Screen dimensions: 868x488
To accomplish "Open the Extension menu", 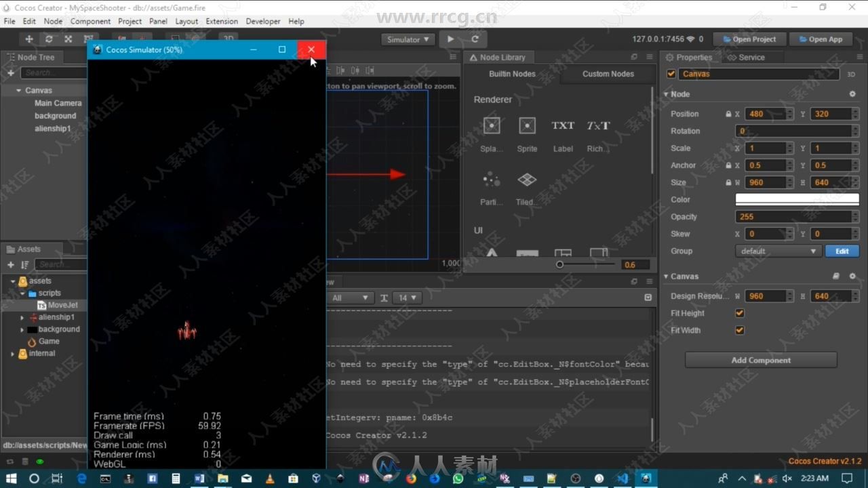I will 222,21.
